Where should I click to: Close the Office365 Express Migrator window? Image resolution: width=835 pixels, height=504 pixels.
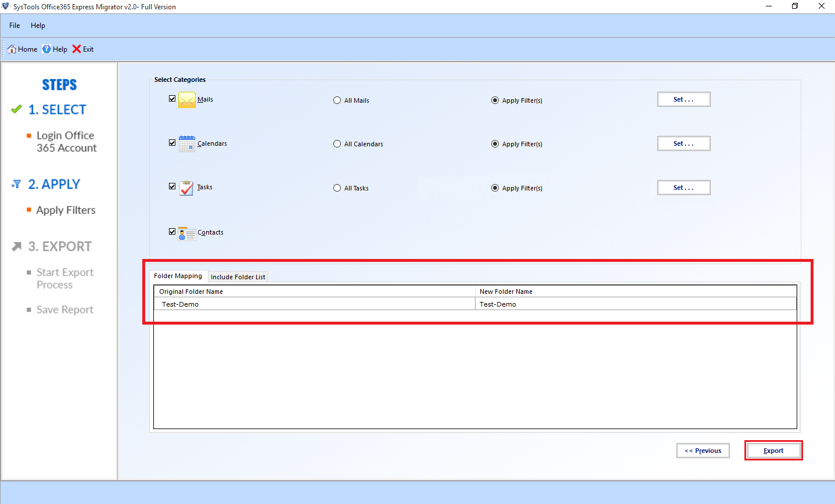[822, 6]
